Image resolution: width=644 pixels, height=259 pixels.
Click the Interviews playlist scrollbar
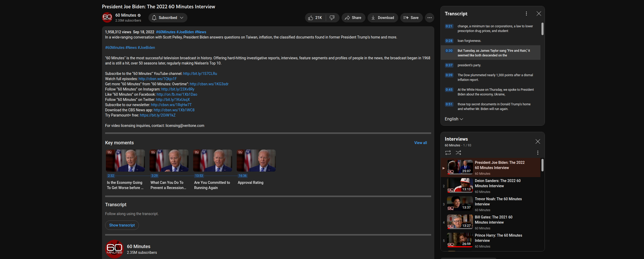(x=543, y=165)
